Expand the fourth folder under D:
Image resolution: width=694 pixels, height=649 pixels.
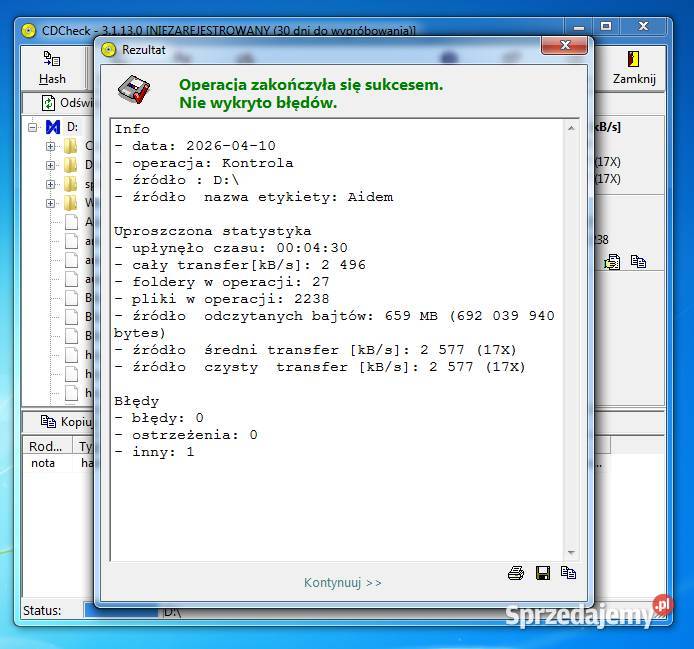tap(50, 203)
